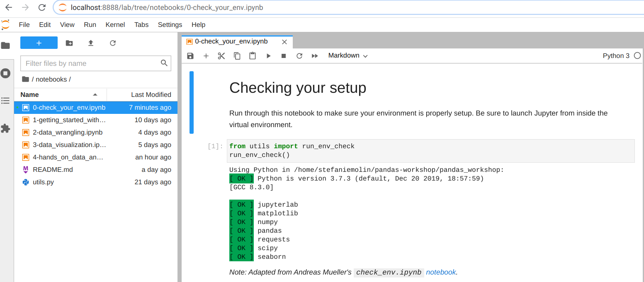
Task: Click the 'seaborn' output line
Action: (x=272, y=257)
